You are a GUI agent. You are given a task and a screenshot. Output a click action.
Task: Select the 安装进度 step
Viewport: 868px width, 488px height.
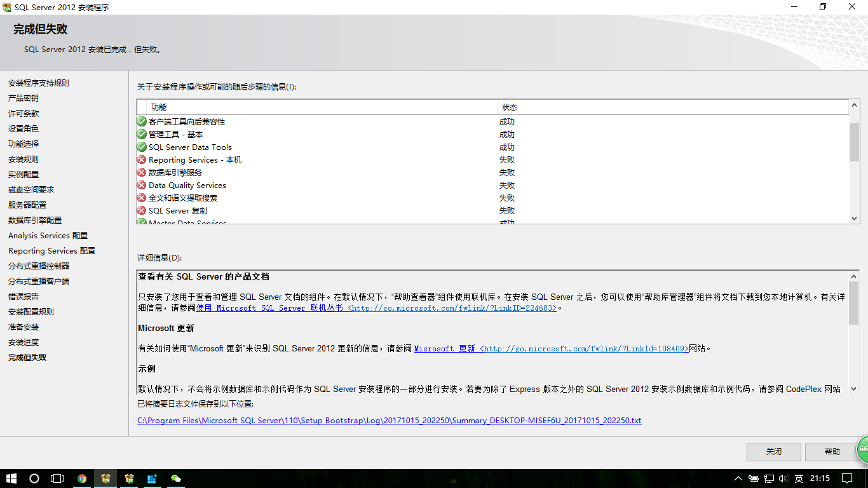coord(24,342)
